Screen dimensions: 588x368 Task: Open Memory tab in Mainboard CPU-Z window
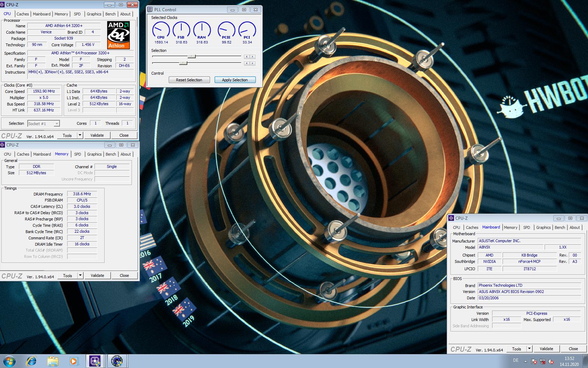511,227
